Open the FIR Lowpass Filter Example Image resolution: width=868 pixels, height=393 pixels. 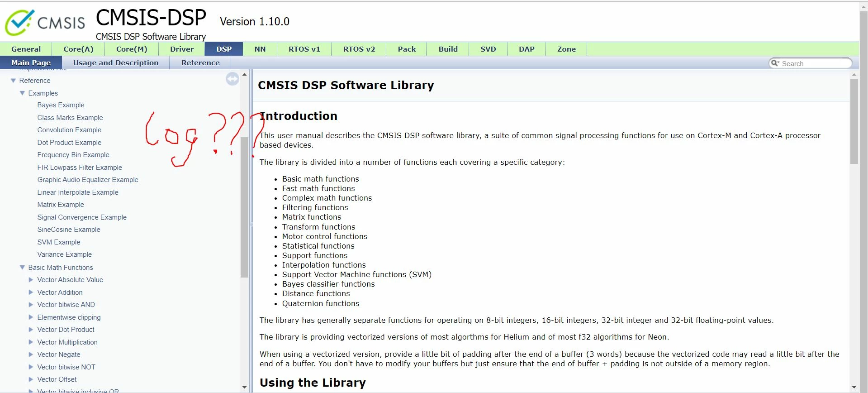click(x=80, y=168)
